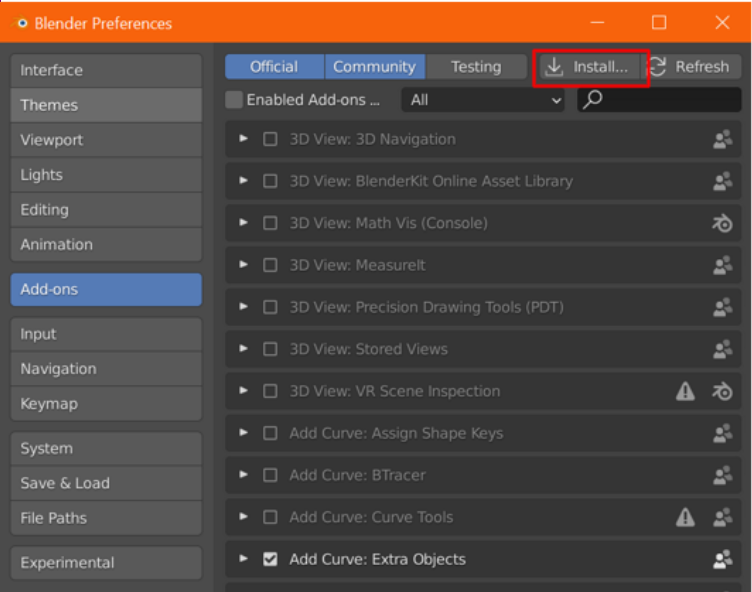The image size is (752, 592).
Task: Click the community icon on Curve Tools row
Action: click(722, 517)
